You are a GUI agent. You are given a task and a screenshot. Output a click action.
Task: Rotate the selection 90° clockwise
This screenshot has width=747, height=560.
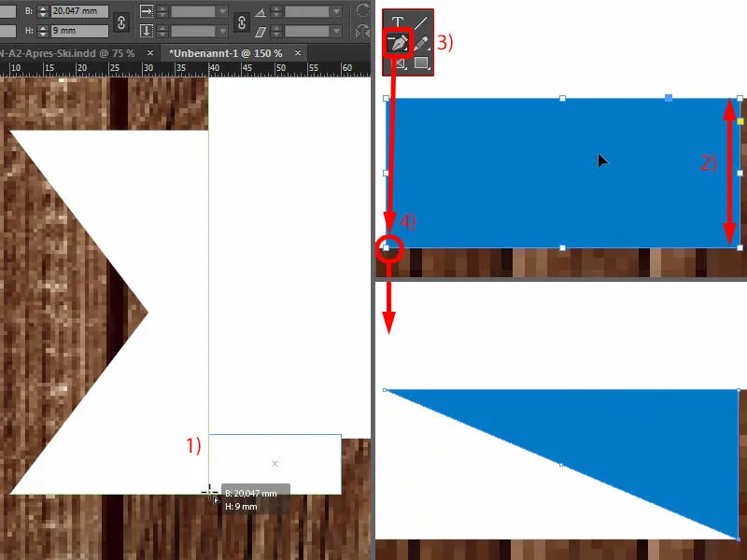click(x=363, y=10)
